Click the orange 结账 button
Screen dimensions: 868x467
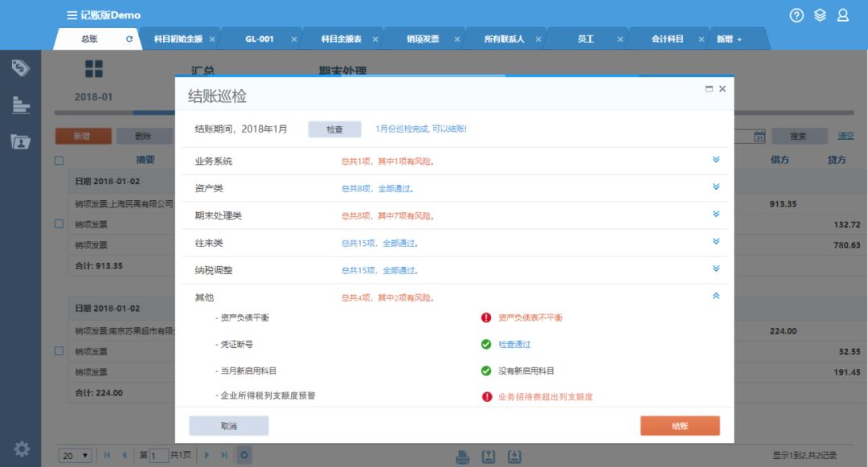679,426
